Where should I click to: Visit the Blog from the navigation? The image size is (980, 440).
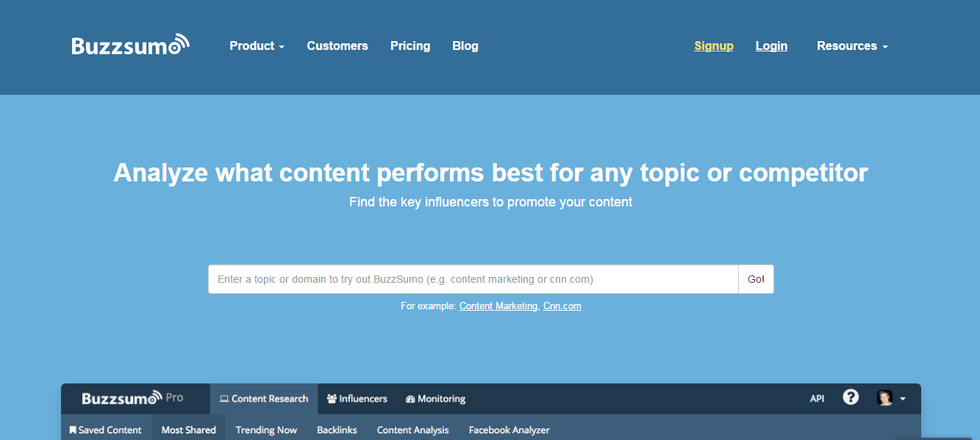[465, 46]
